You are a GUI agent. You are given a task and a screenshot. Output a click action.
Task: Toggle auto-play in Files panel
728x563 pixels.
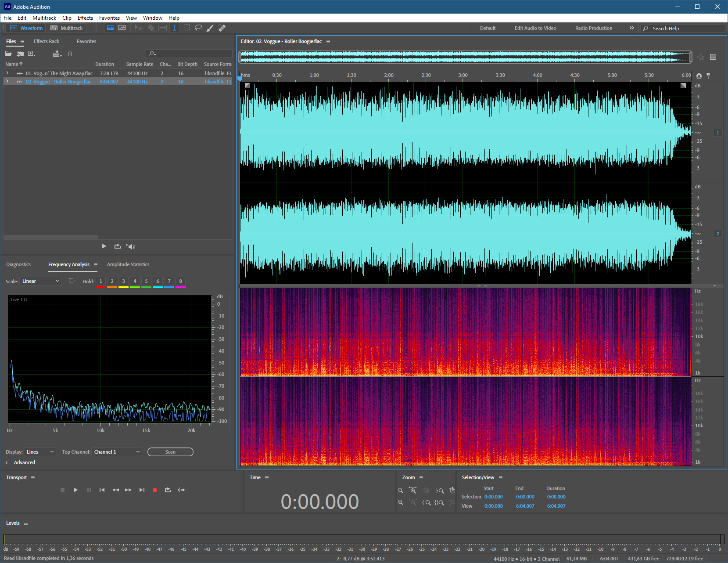[131, 246]
